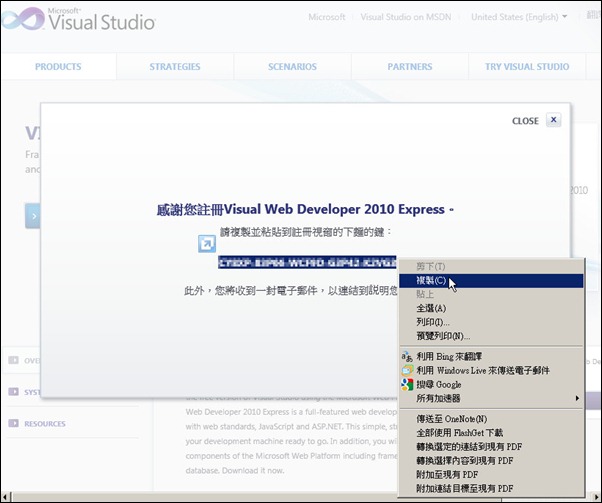Open United States (English) language dropdown

point(519,17)
